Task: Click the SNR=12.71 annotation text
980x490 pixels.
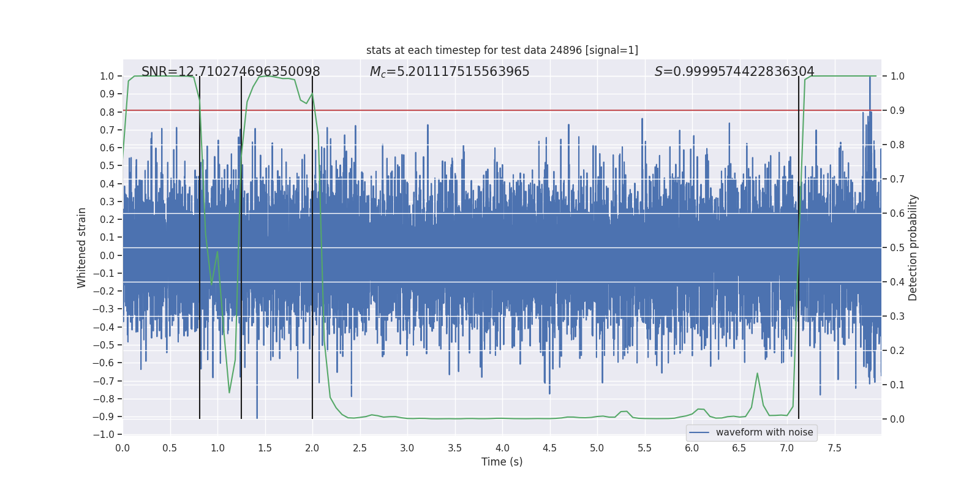Action: pos(231,72)
